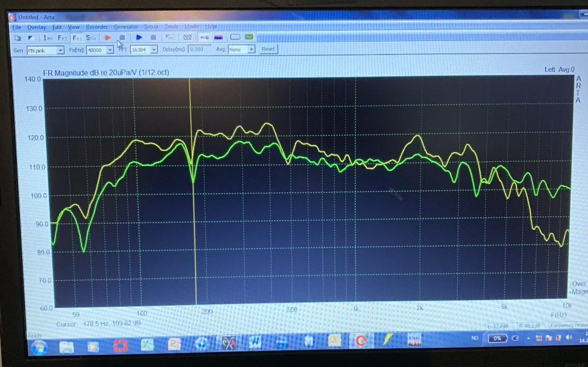Start recording with the red play icon

click(107, 37)
